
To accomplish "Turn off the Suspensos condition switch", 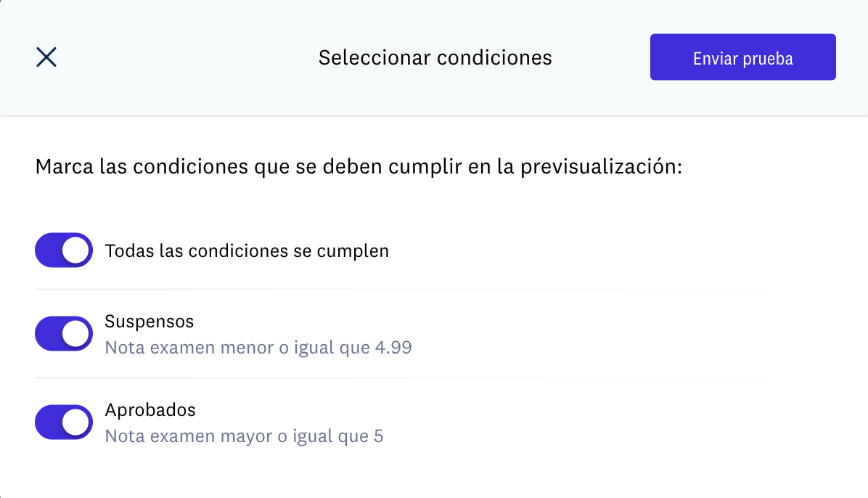I will (x=64, y=334).
